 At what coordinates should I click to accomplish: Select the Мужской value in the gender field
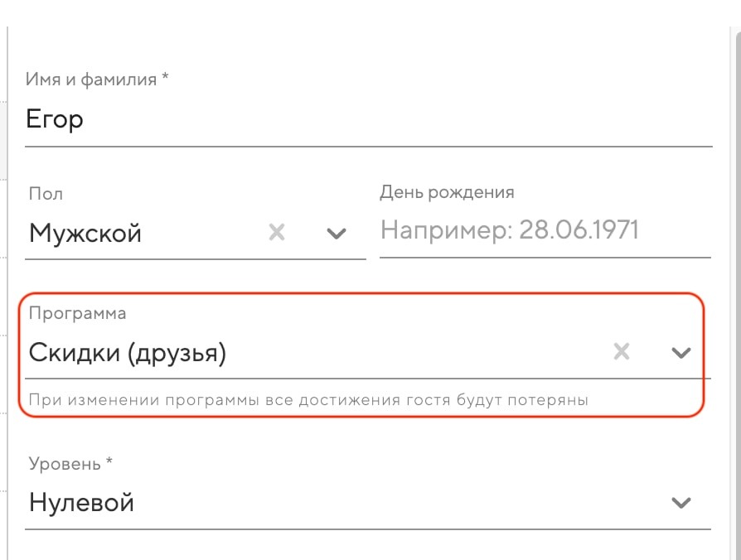click(x=85, y=233)
